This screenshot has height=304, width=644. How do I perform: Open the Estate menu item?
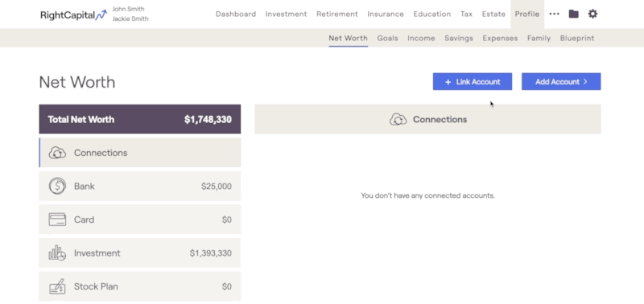[x=493, y=14]
